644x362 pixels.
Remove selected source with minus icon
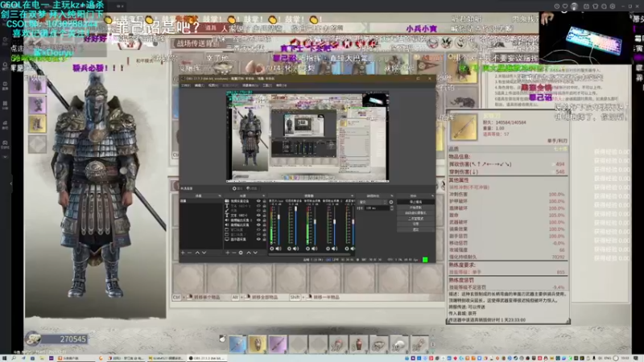(234, 253)
